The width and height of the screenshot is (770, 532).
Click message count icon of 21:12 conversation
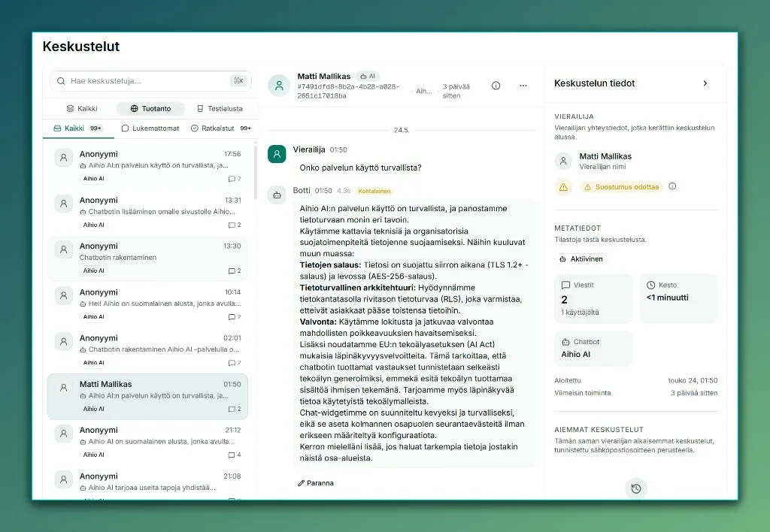pos(232,455)
